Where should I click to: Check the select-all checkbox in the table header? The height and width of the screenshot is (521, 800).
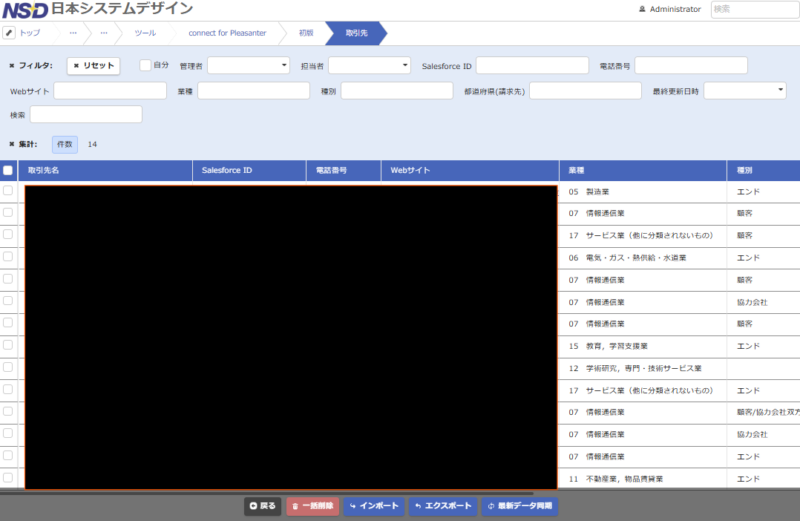tap(8, 171)
